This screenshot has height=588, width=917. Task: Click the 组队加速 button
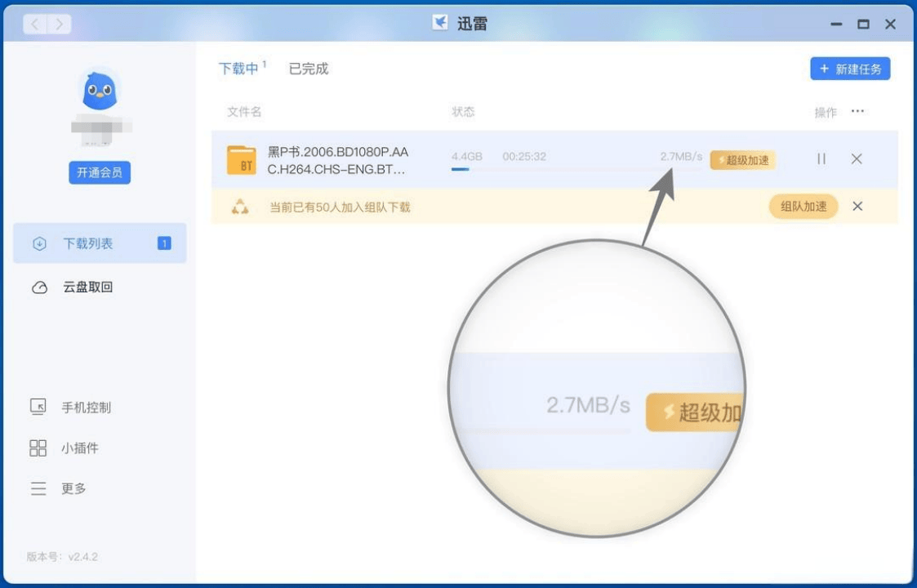coord(803,207)
